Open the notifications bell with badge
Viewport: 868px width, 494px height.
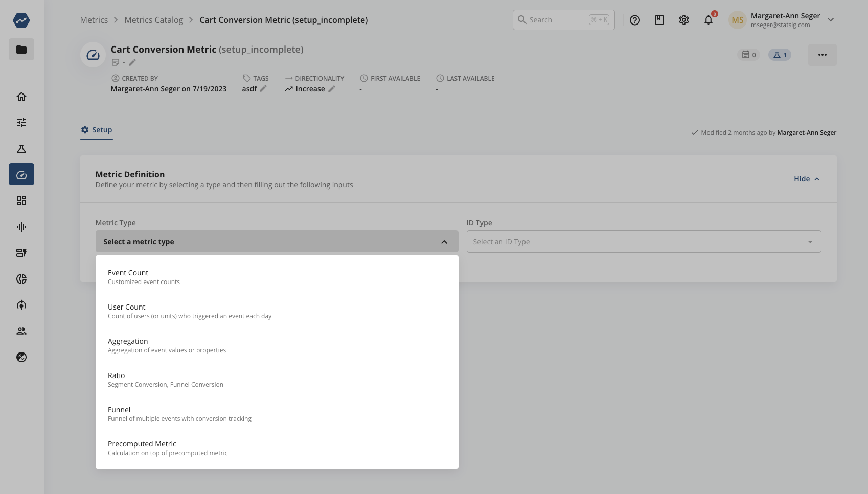point(708,20)
